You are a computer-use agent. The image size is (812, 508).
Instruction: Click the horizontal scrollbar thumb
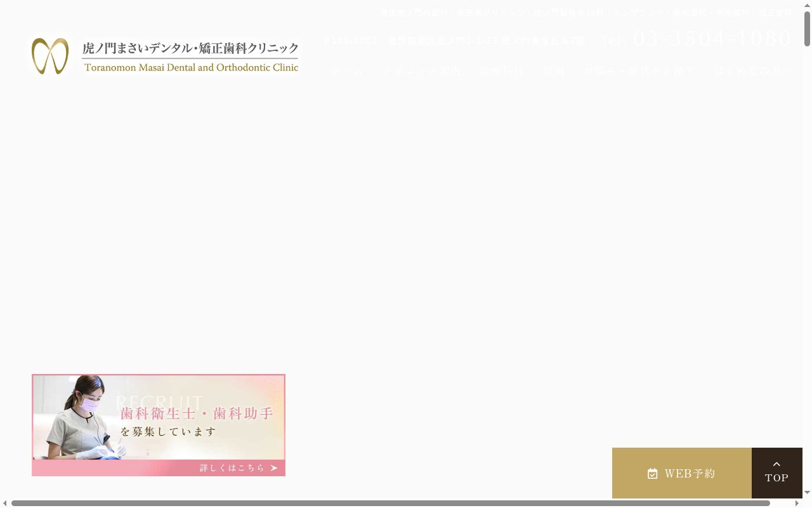click(x=391, y=503)
